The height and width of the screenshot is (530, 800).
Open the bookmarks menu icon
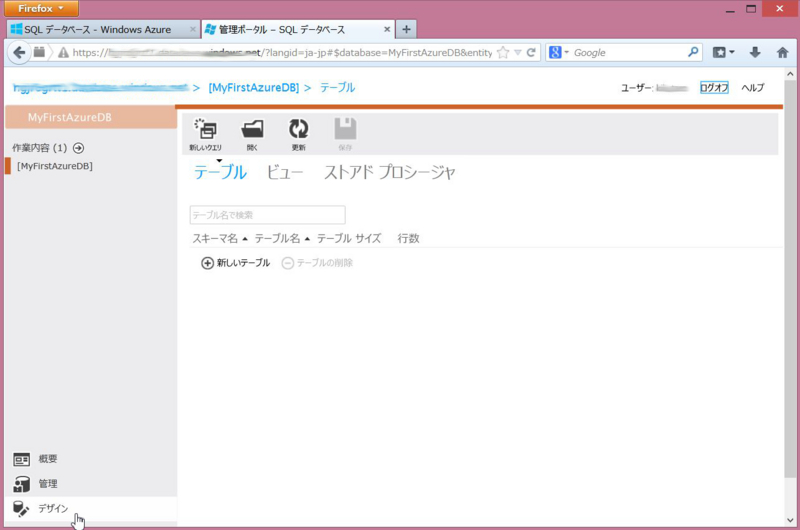tap(723, 52)
